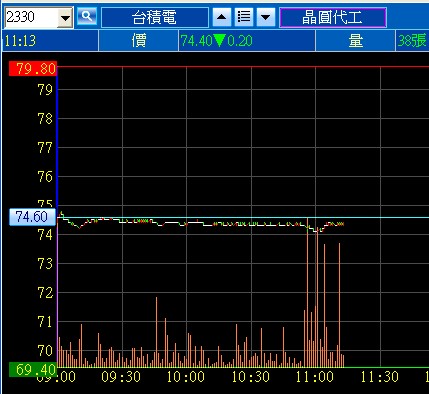Go to previous stock with up arrow

(222, 17)
